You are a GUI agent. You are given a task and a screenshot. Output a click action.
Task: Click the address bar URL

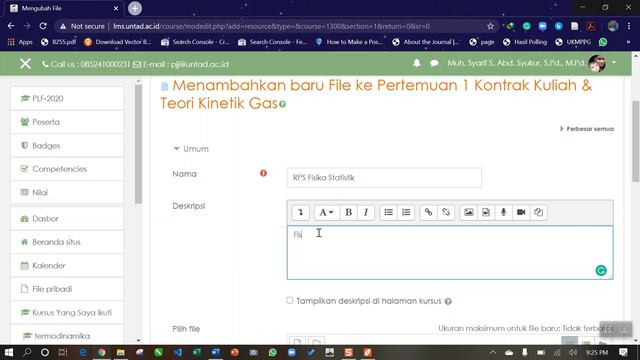click(x=271, y=26)
